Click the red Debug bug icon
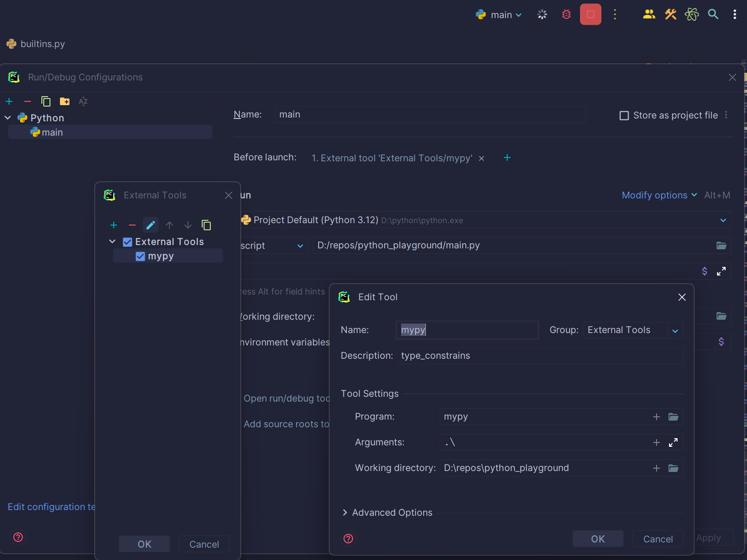 click(x=566, y=15)
